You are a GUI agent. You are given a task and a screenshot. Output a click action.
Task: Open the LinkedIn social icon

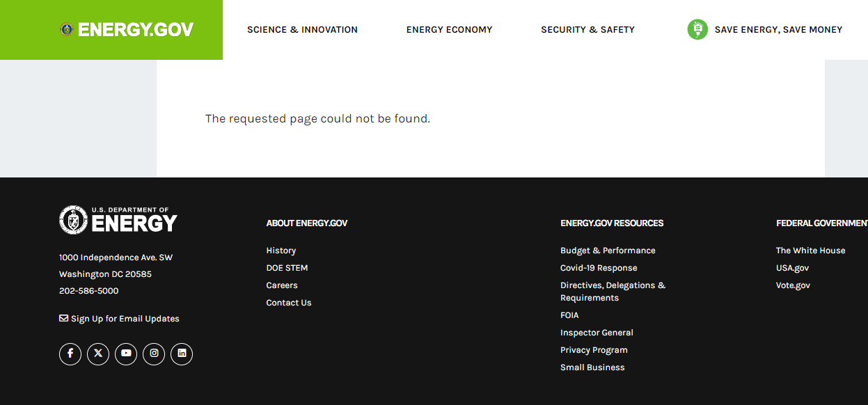click(182, 354)
